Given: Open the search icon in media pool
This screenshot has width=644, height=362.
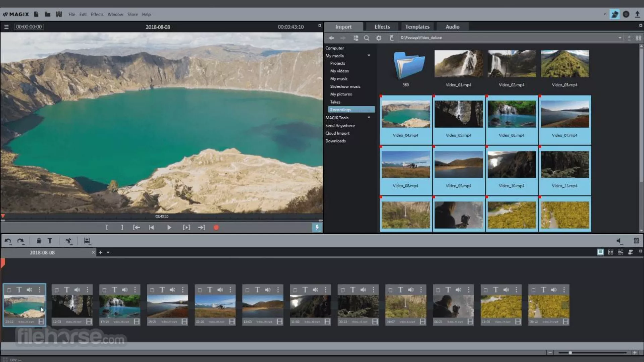Looking at the screenshot, I should pos(367,38).
